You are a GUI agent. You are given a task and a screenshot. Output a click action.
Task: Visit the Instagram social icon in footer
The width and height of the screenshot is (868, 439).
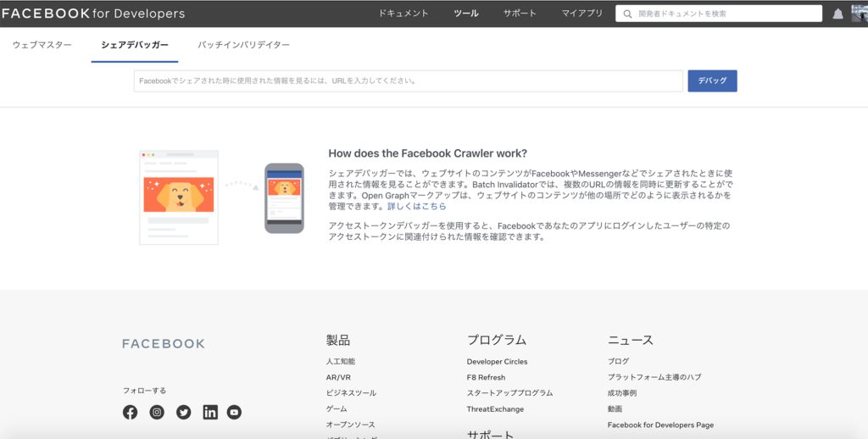click(157, 413)
